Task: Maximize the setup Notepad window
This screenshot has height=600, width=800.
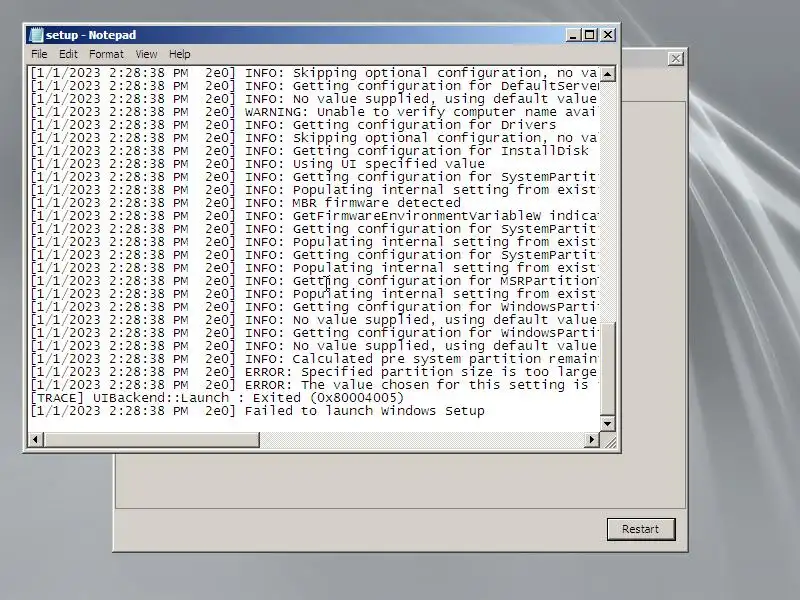Action: pyautogui.click(x=590, y=35)
